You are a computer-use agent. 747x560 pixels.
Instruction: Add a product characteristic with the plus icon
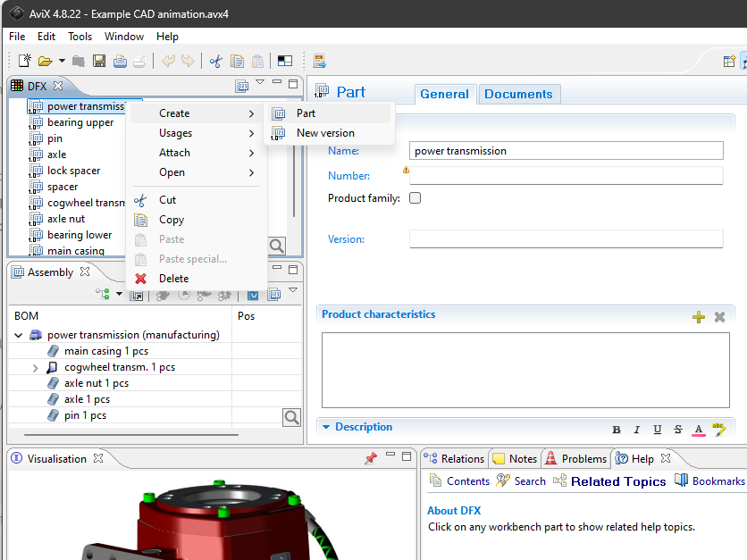(699, 317)
